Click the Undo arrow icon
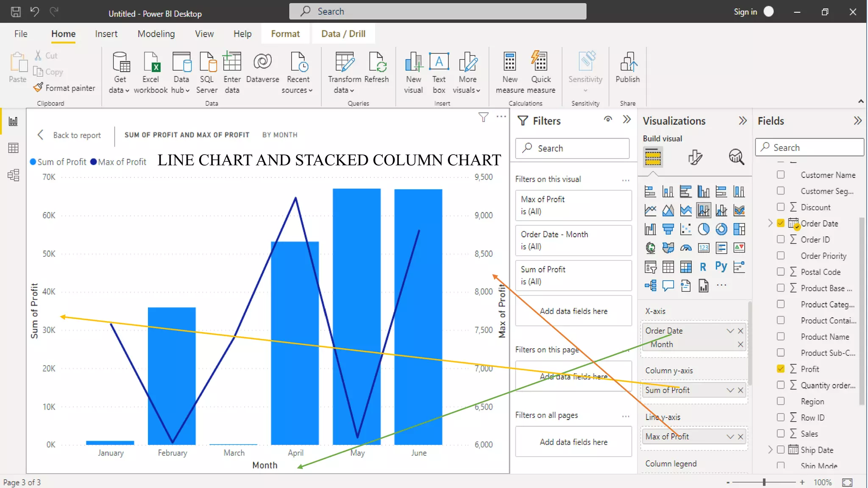Screen dimensions: 868x488 [x=35, y=11]
